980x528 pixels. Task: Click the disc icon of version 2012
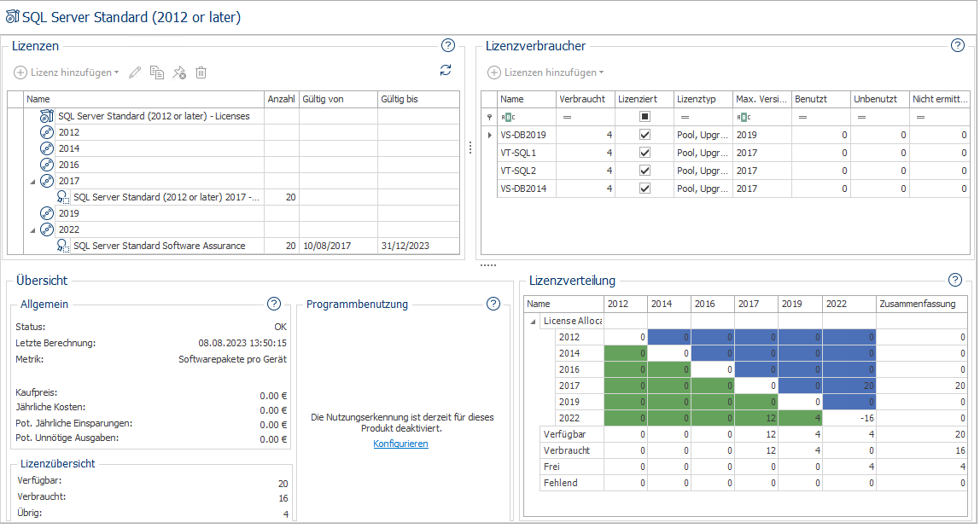[x=47, y=132]
